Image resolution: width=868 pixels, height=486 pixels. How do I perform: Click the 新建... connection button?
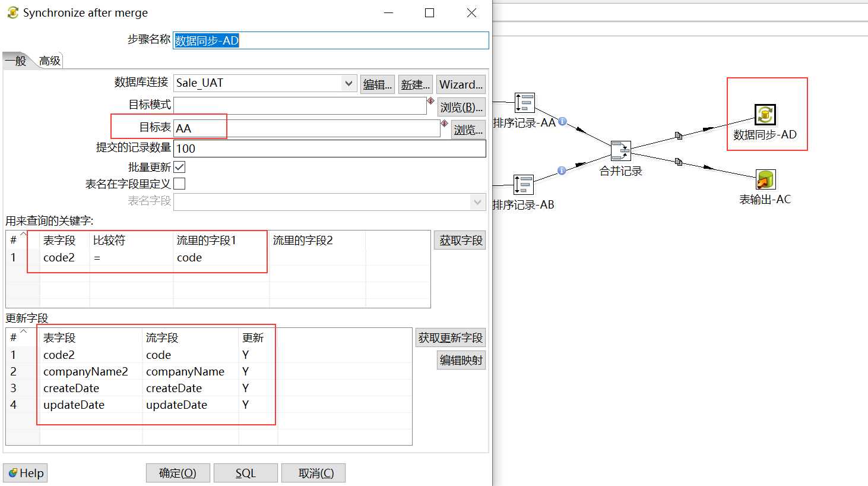(415, 84)
